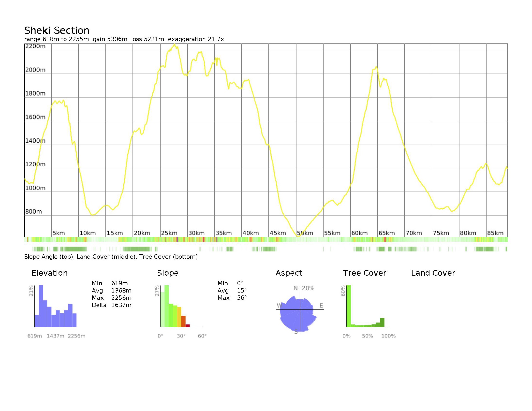
Task: Click the 800m axis label
Action: [34, 212]
